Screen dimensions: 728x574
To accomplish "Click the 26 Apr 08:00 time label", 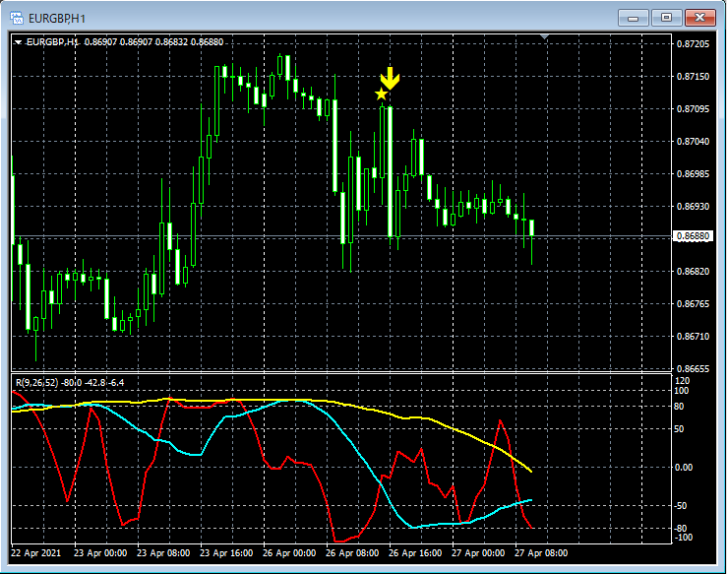I will pos(352,553).
